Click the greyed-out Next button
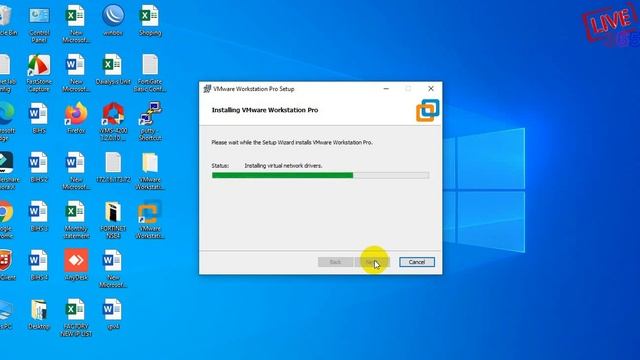The height and width of the screenshot is (360, 640). tap(372, 262)
